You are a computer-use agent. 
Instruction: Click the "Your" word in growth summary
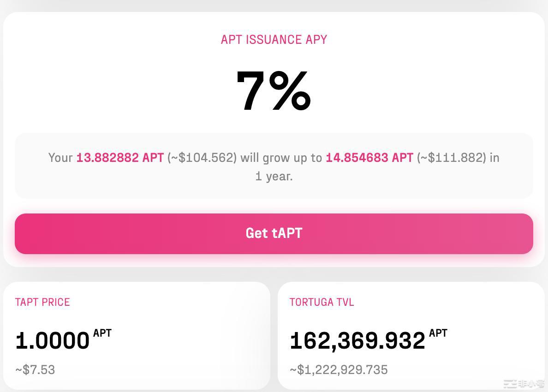(x=60, y=158)
